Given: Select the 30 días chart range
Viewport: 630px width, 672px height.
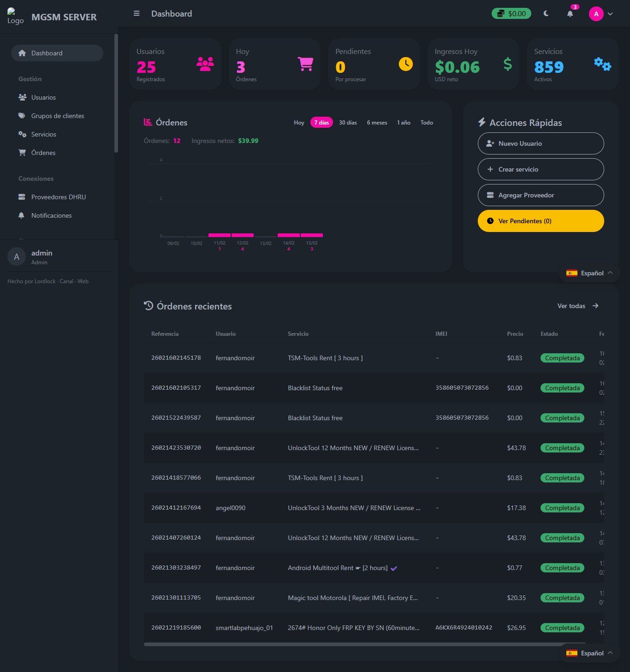Looking at the screenshot, I should point(348,123).
